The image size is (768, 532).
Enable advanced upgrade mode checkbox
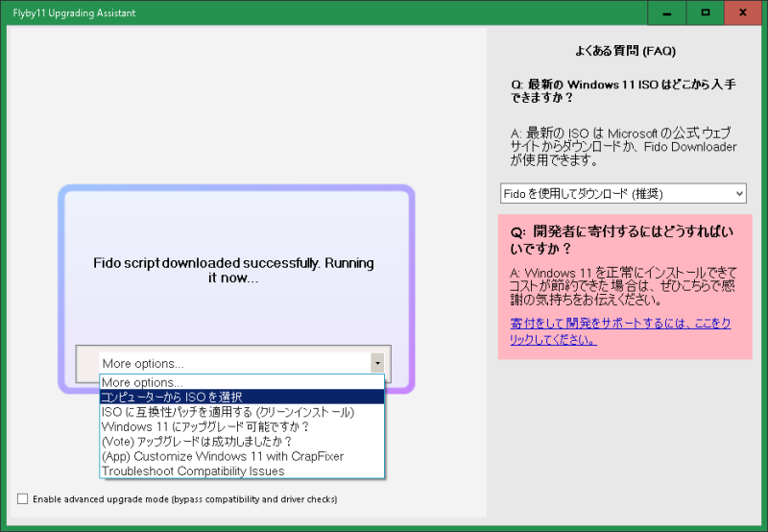tap(23, 499)
